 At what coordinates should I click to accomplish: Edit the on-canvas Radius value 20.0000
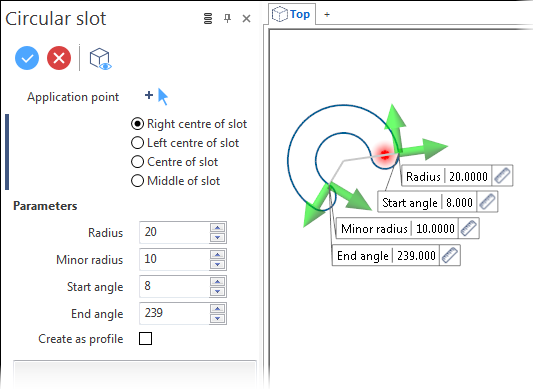coord(468,176)
